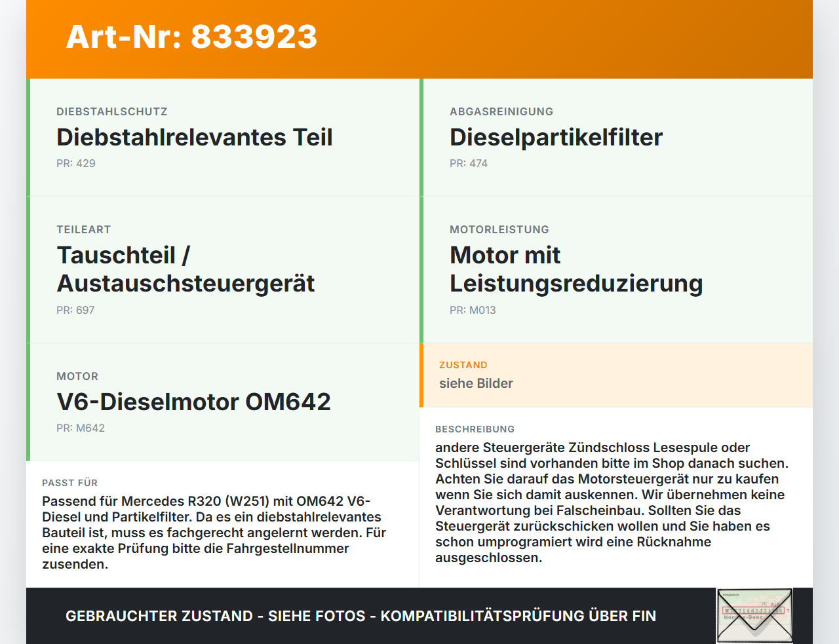Click the 'PR: 429' code

(76, 163)
